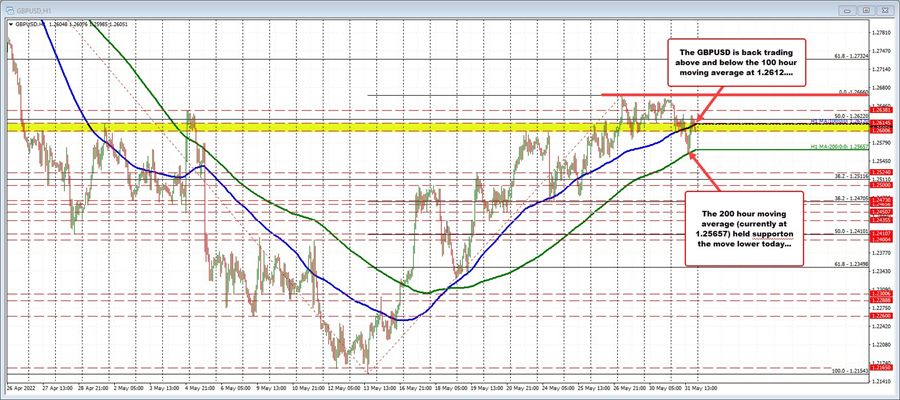900x400 pixels.
Task: Click the 20 May 21:00 time label
Action: [521, 387]
